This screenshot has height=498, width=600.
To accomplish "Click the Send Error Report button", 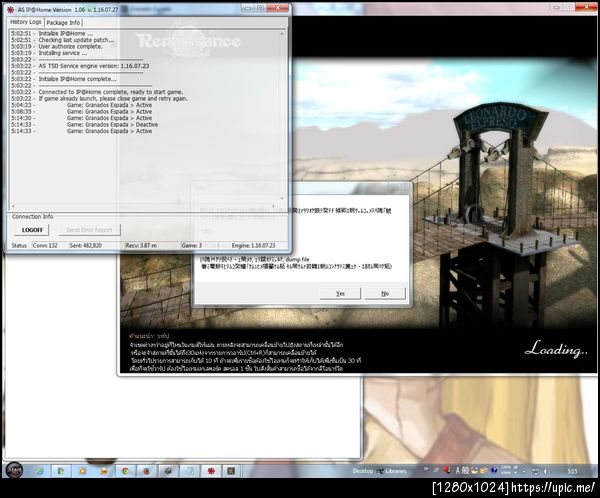I will coord(89,230).
